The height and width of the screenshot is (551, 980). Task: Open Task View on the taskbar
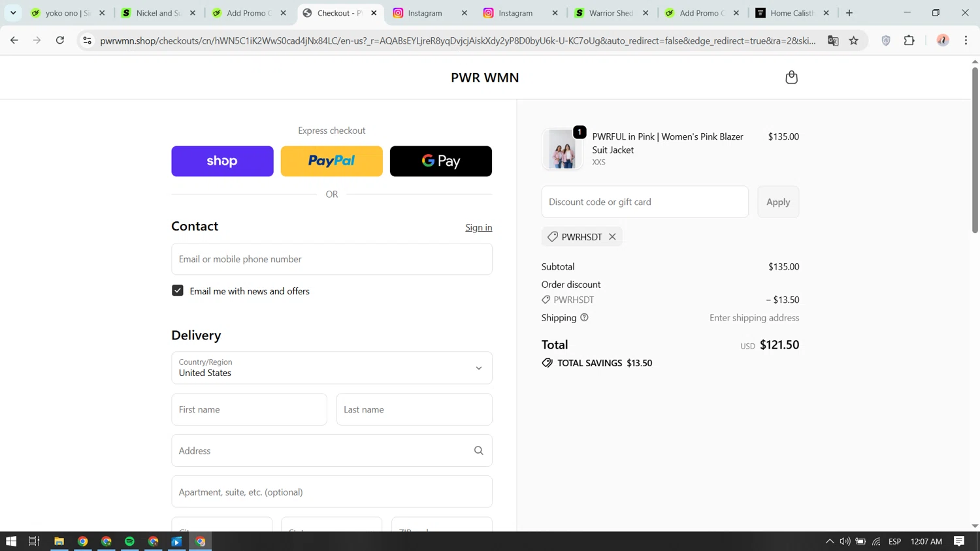click(34, 541)
